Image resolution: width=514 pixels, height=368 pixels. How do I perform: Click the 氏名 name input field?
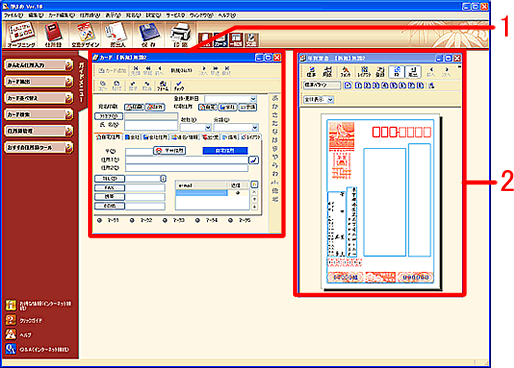pos(151,125)
